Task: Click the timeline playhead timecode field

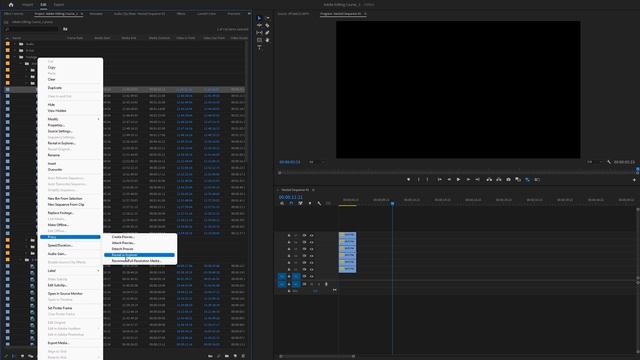Action: 291,197
